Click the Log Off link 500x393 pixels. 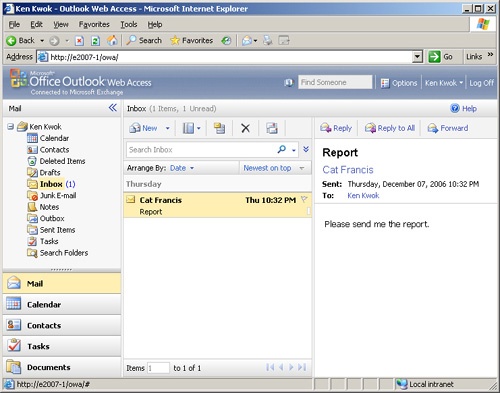tap(481, 83)
